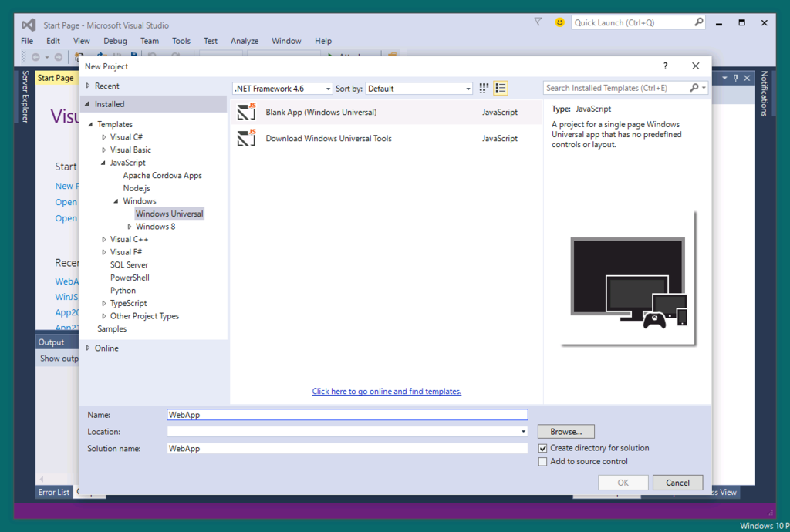Switch templates to small icons view
Image resolution: width=790 pixels, height=532 pixels.
pyautogui.click(x=484, y=88)
